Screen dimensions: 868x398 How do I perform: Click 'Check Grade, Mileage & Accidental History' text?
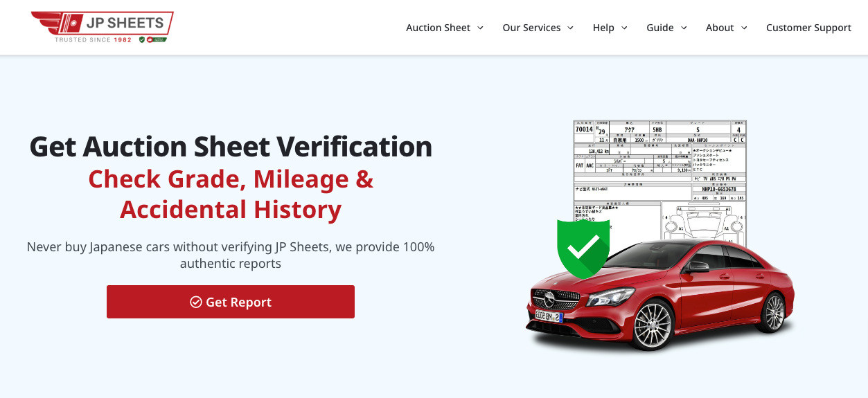click(231, 195)
